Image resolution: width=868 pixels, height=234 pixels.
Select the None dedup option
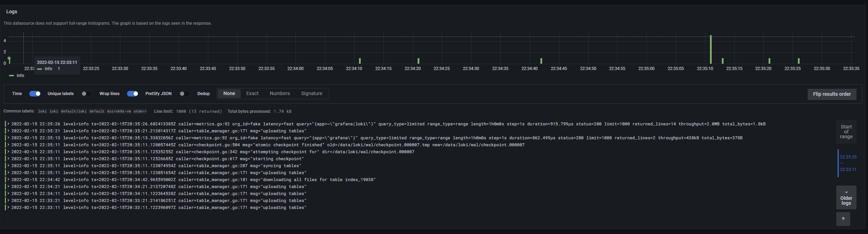[x=229, y=94]
